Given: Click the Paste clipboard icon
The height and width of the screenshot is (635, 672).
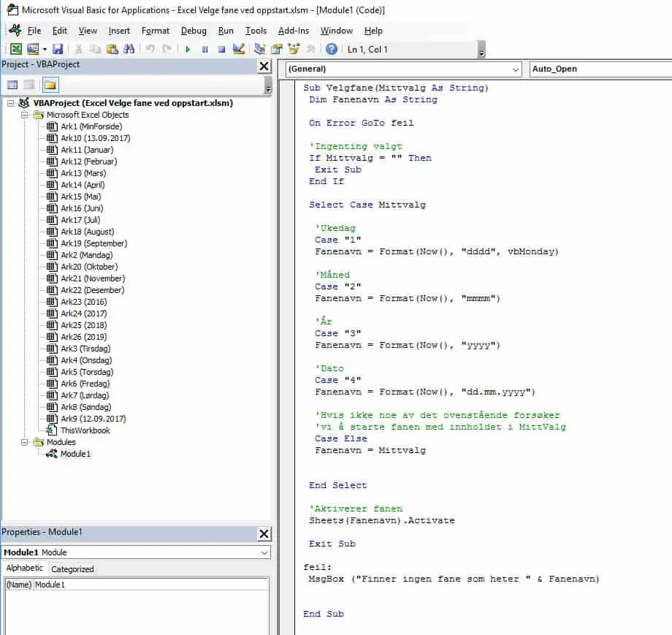Looking at the screenshot, I should 112,49.
